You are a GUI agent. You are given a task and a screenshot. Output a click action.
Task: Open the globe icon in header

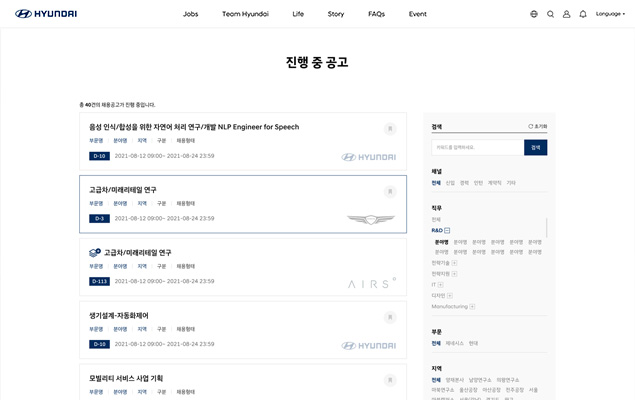(534, 14)
